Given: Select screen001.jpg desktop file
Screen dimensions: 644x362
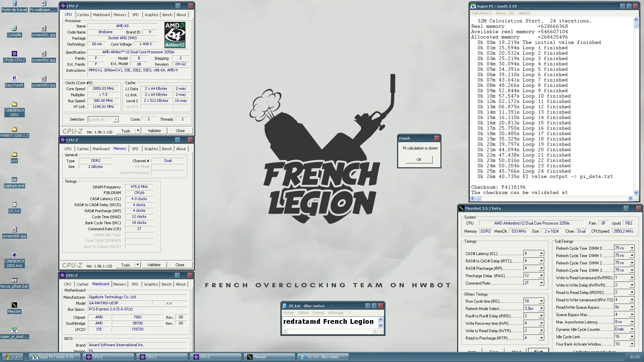Looking at the screenshot, I should click(44, 31).
